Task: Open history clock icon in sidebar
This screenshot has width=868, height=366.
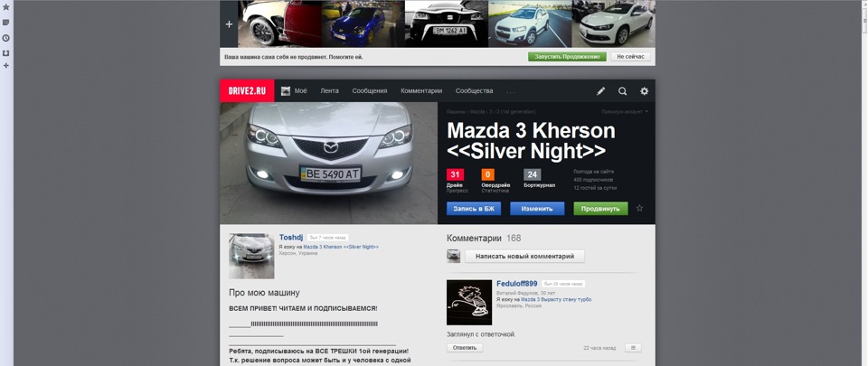Action: [6, 38]
